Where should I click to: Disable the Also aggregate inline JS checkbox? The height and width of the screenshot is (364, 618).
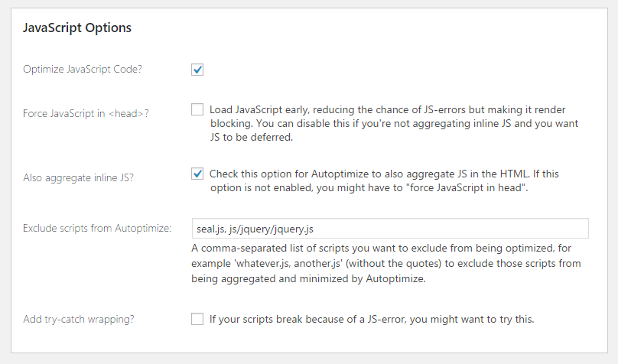pos(197,174)
